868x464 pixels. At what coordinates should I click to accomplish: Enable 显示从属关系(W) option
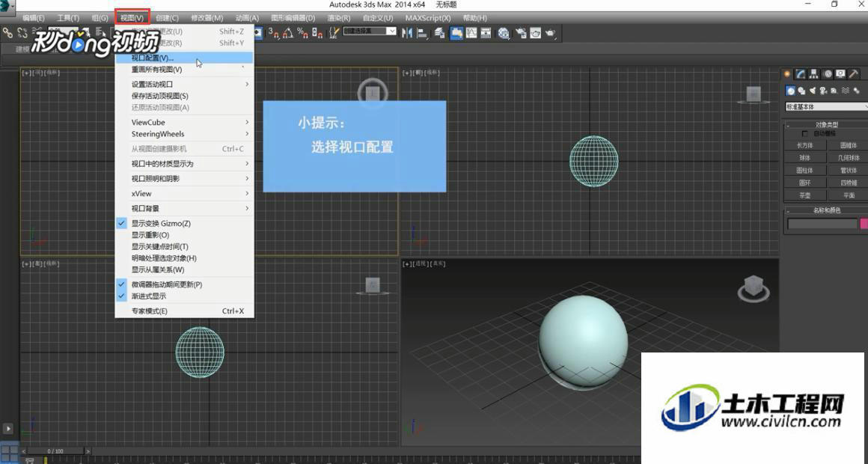point(184,269)
